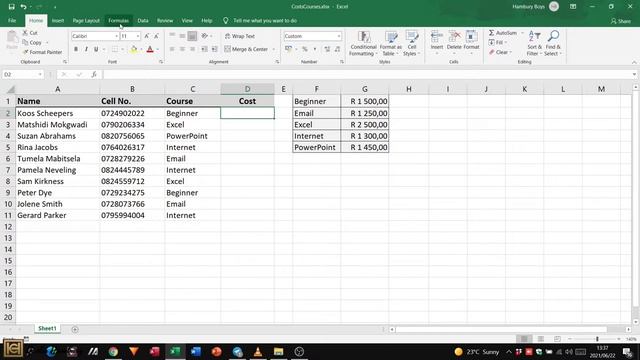Click the Delete cells icon
Image resolution: width=640 pixels, height=360 pixels.
click(454, 41)
